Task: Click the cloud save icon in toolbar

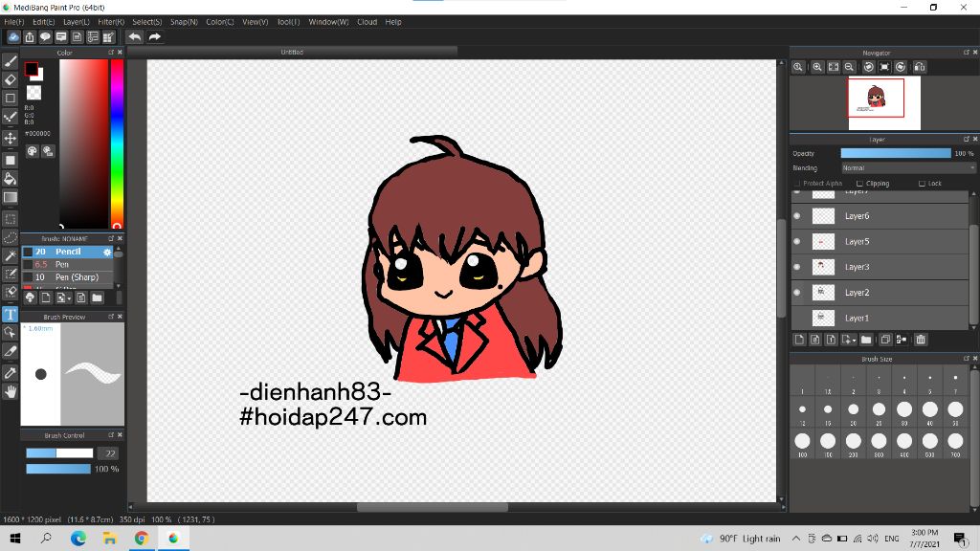Action: click(13, 37)
